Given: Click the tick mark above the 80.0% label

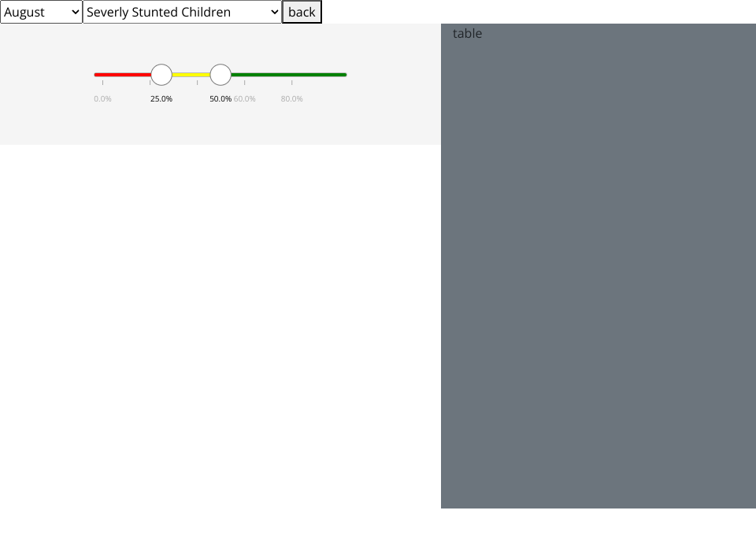Looking at the screenshot, I should (292, 83).
